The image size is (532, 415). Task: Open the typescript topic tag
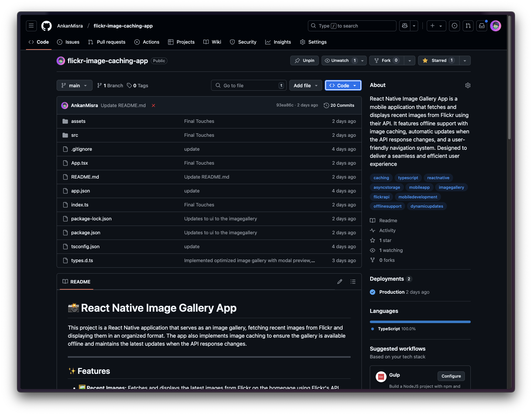[x=408, y=178]
